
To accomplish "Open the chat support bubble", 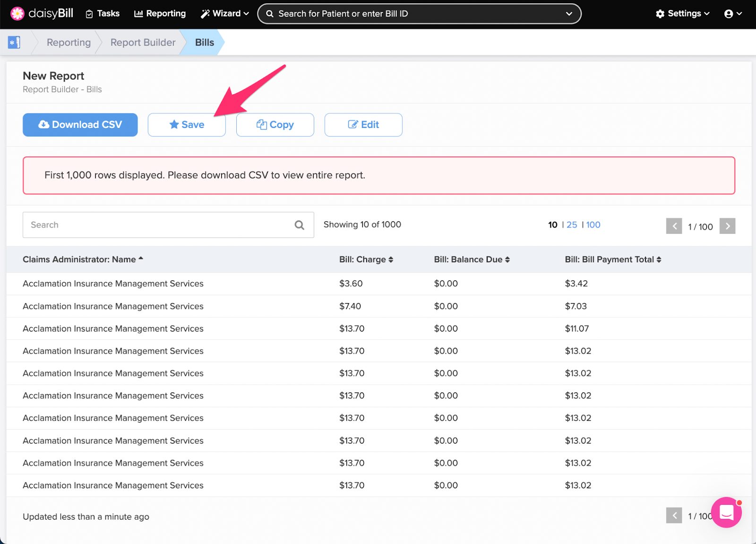I will coord(727,512).
